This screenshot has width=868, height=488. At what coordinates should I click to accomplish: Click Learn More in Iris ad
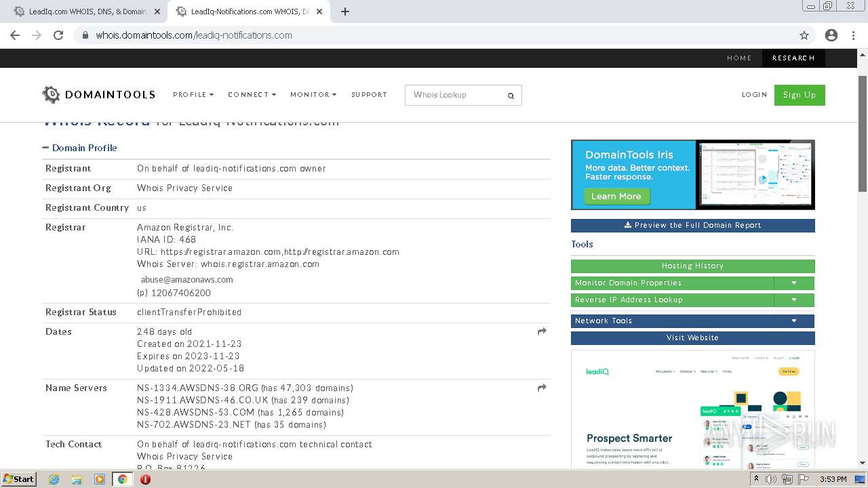click(616, 197)
